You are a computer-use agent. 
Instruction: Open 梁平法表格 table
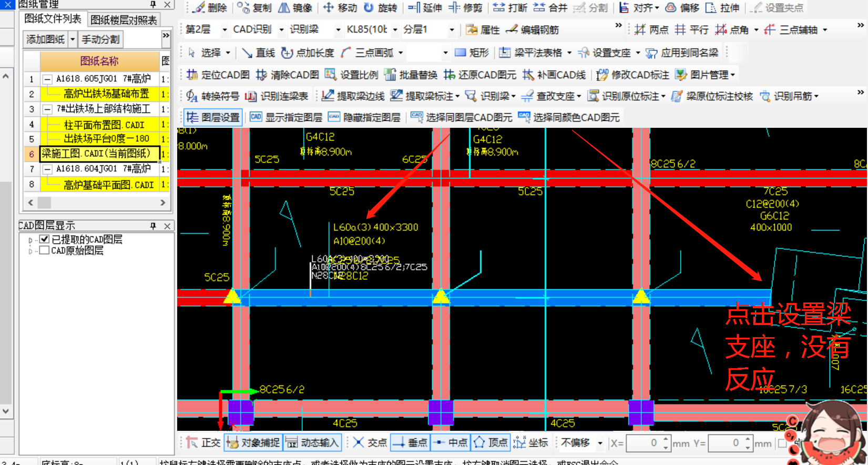click(x=535, y=53)
